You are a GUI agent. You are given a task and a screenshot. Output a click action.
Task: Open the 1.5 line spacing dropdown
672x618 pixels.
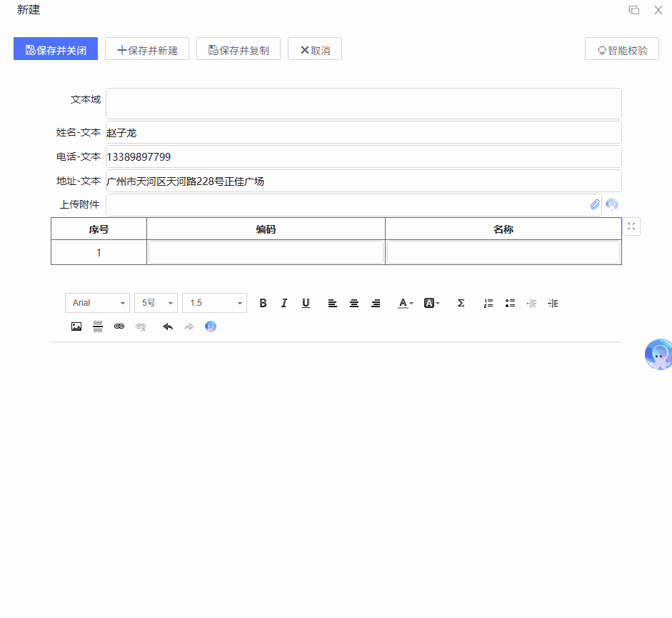point(214,303)
